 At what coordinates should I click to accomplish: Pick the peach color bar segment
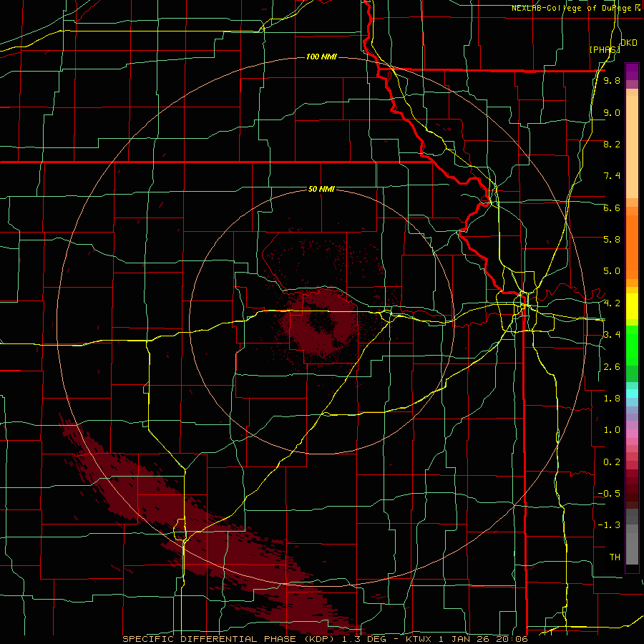(632, 147)
